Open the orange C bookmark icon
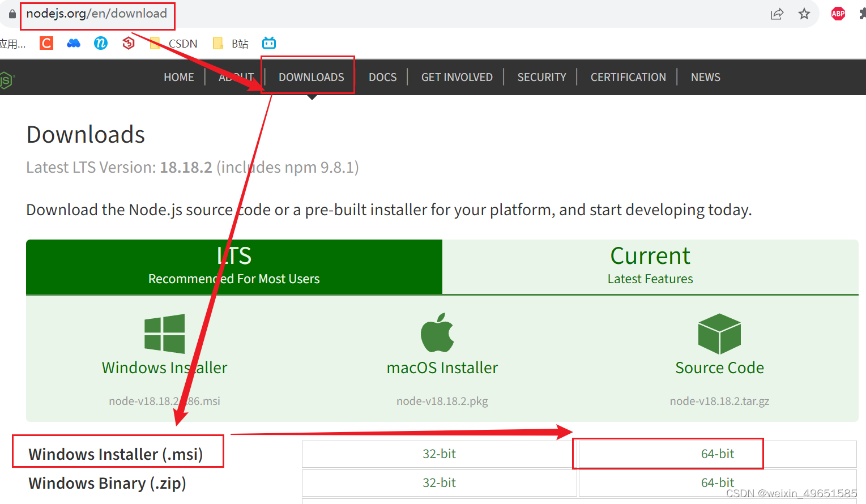This screenshot has width=866, height=504. pos(46,43)
